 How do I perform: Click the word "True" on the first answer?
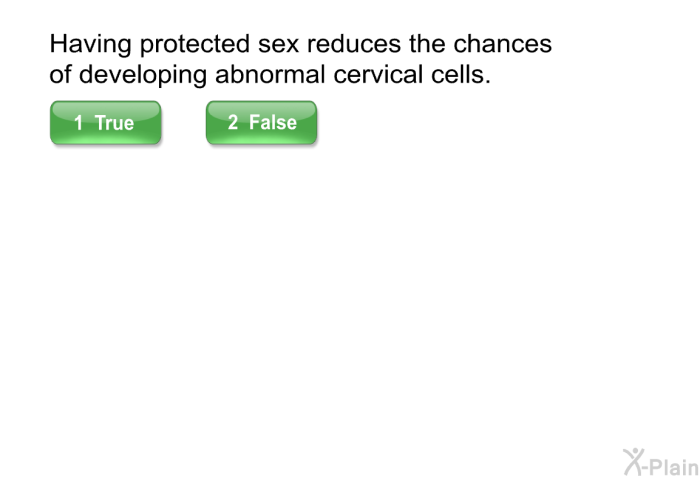point(114,123)
